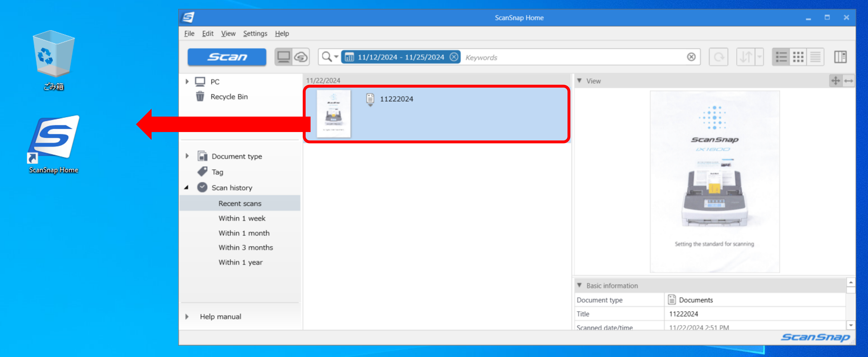The image size is (868, 357).
Task: Select the ScanSnap Home desktop shortcut
Action: (54, 144)
